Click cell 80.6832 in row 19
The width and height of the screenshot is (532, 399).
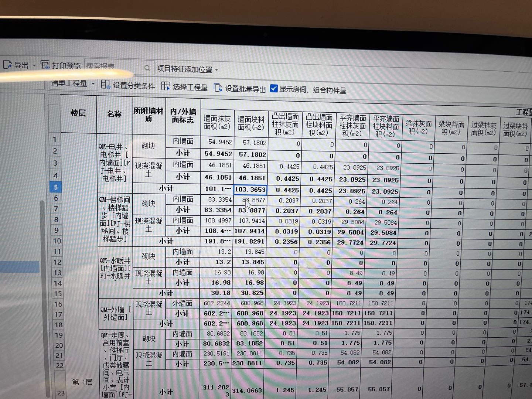(216, 333)
